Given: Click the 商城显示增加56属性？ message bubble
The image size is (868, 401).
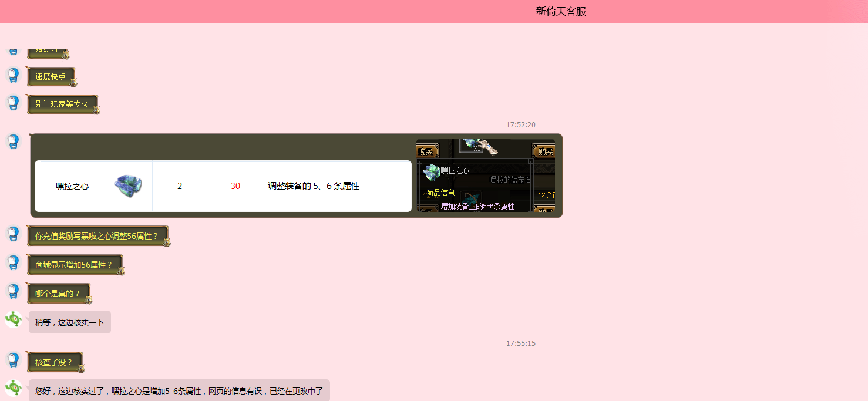Looking at the screenshot, I should 74,265.
